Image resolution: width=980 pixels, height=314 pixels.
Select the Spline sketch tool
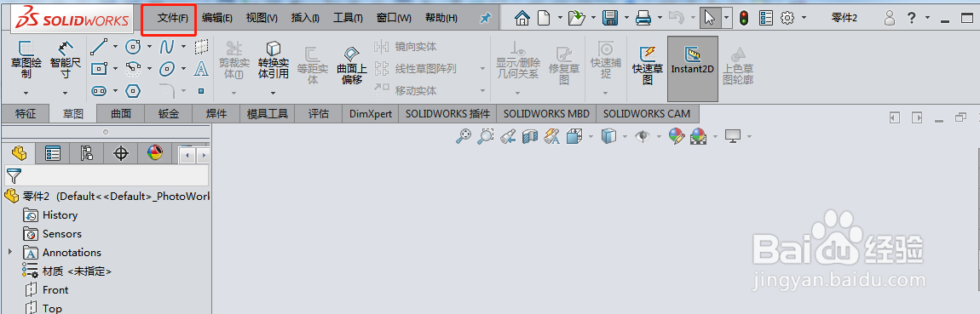pos(167,46)
